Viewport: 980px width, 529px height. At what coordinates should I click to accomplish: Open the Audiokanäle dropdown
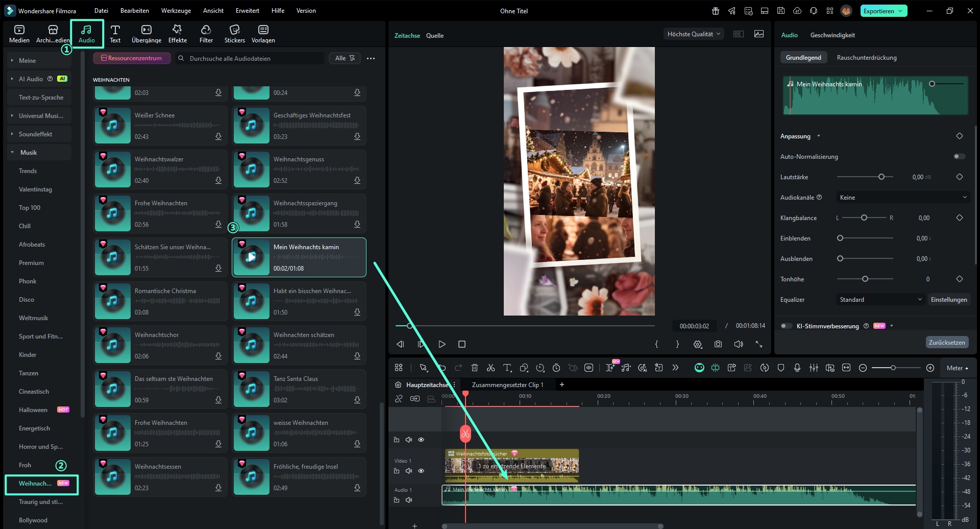[x=902, y=198]
